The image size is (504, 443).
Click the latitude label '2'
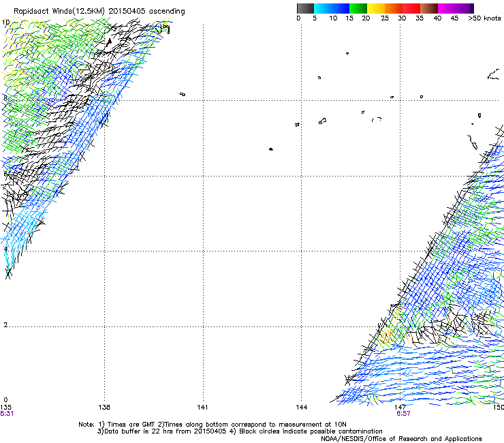pos(5,325)
